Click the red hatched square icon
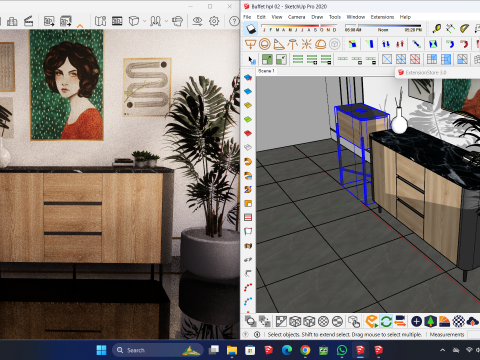 [415, 60]
